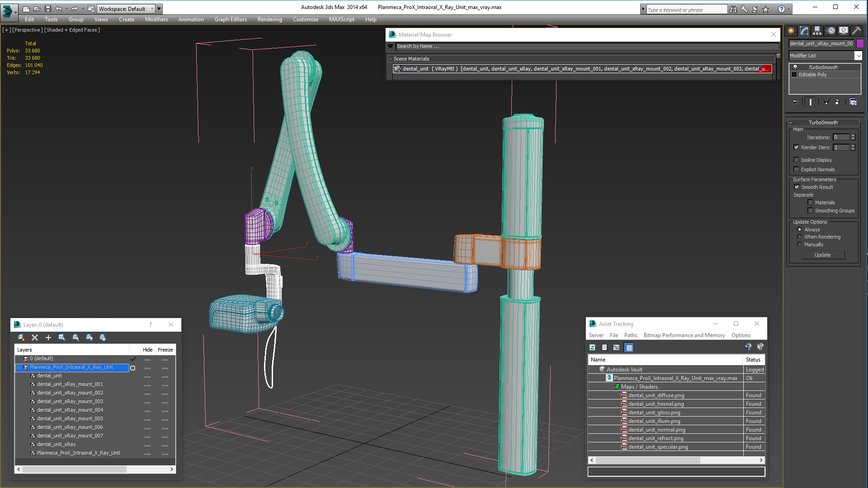Click the New Scene icon in the quick access toolbar

(x=26, y=9)
